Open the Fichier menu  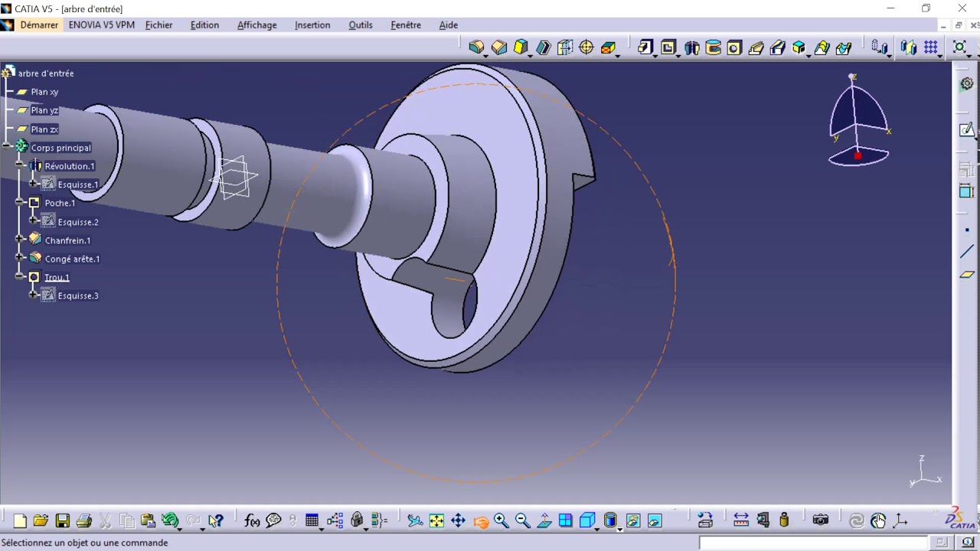[159, 24]
